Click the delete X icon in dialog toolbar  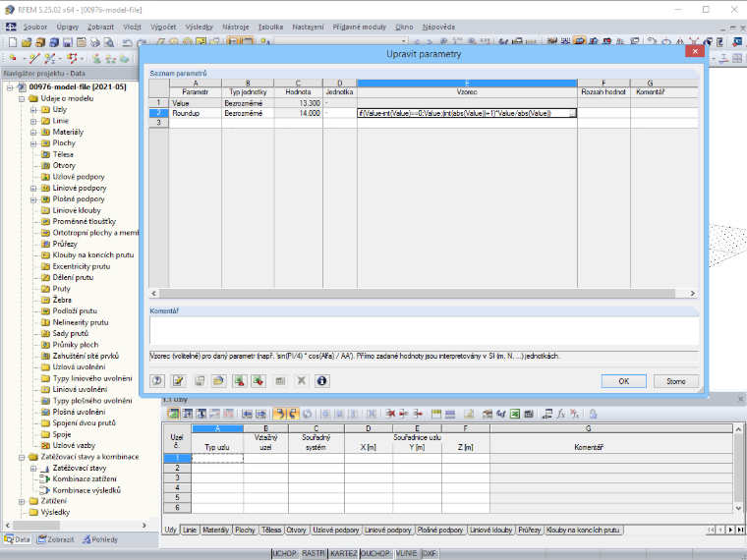coord(301,381)
